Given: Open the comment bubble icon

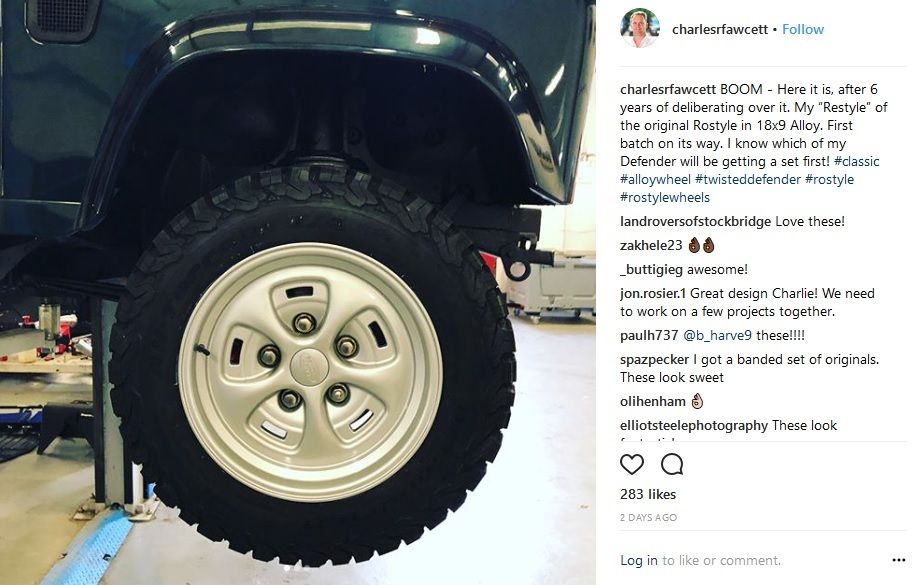Looking at the screenshot, I should click(672, 464).
